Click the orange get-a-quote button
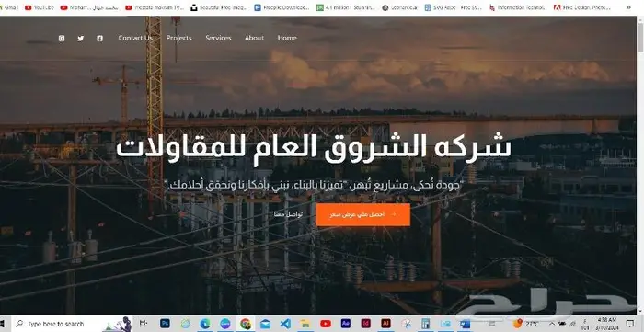 363,214
